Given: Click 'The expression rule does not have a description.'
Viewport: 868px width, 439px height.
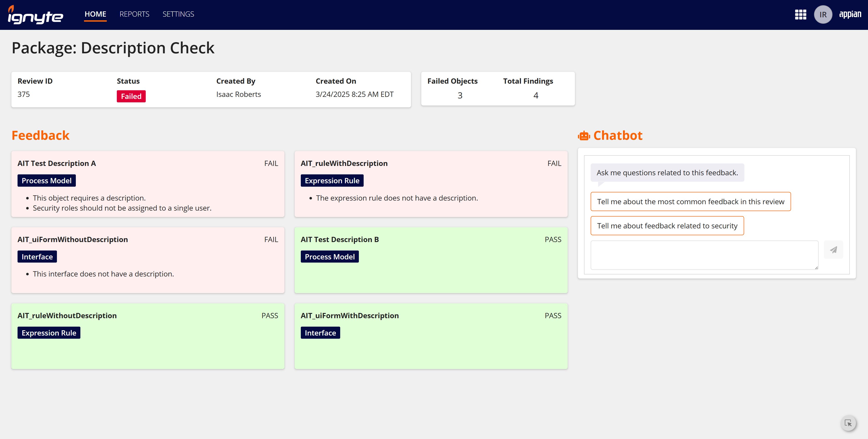Looking at the screenshot, I should [397, 198].
